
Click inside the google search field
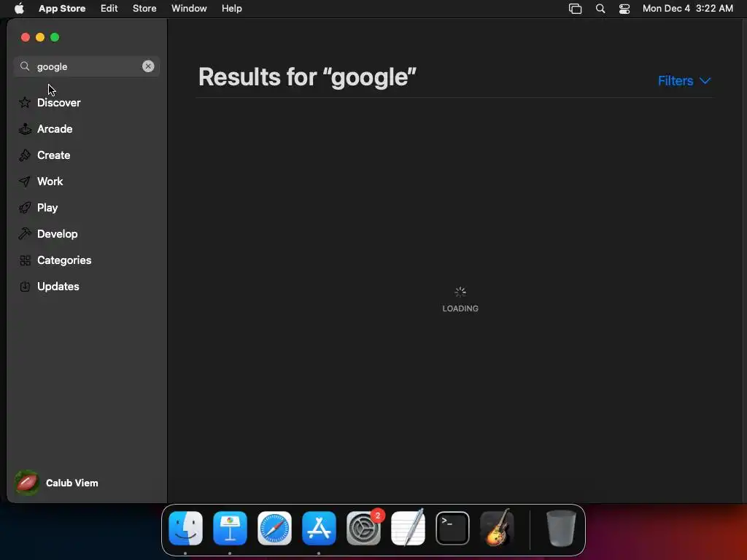click(87, 66)
